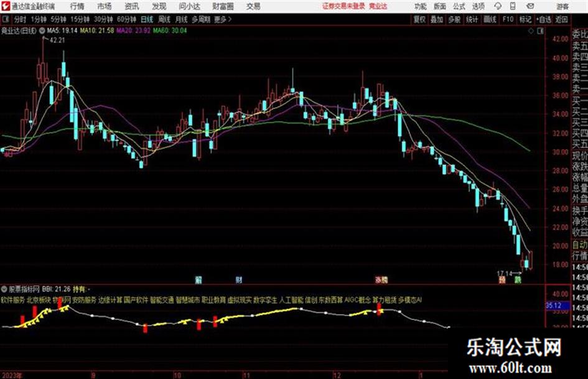Click the 智能交通 sector tag

(162, 300)
